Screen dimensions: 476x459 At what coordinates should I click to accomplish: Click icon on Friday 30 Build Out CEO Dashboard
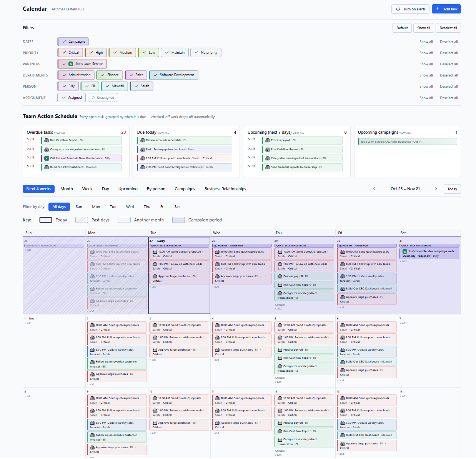[343, 289]
